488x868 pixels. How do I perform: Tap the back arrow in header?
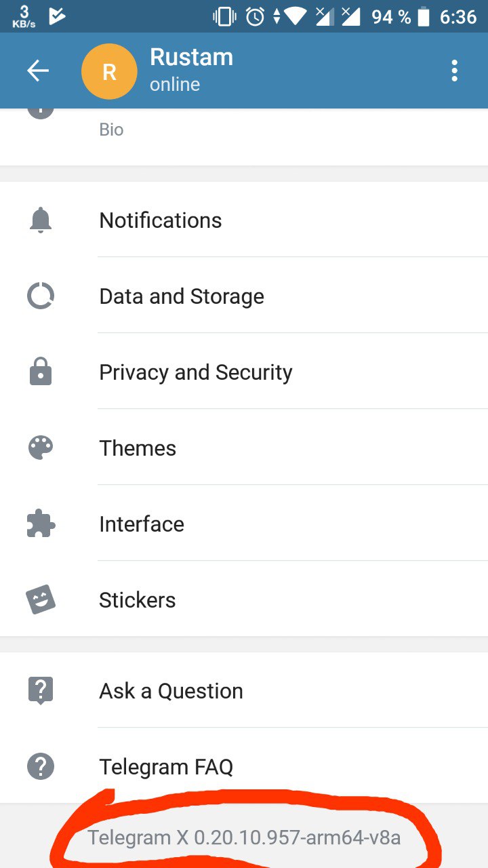(38, 71)
